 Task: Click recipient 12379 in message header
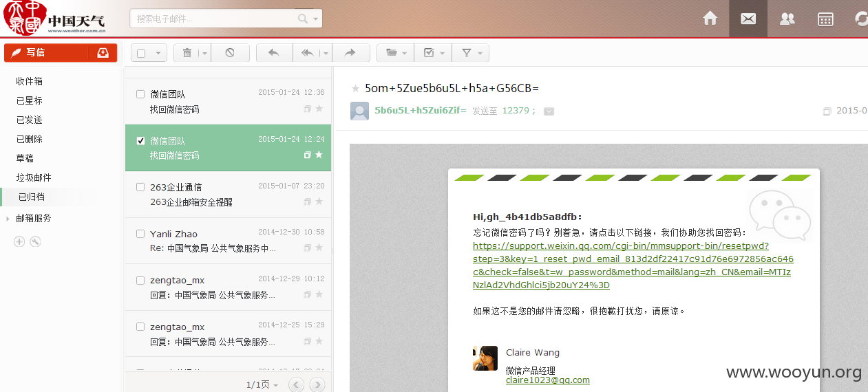(x=516, y=111)
